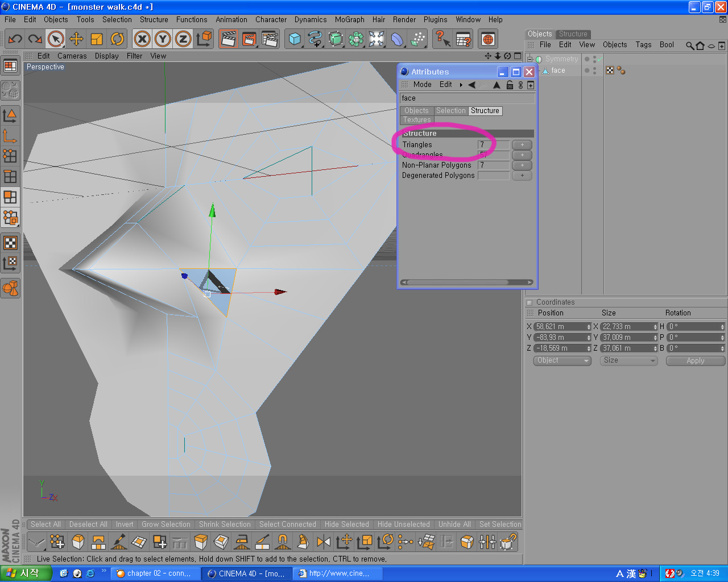Click the Add Point tool icon

click(57, 542)
